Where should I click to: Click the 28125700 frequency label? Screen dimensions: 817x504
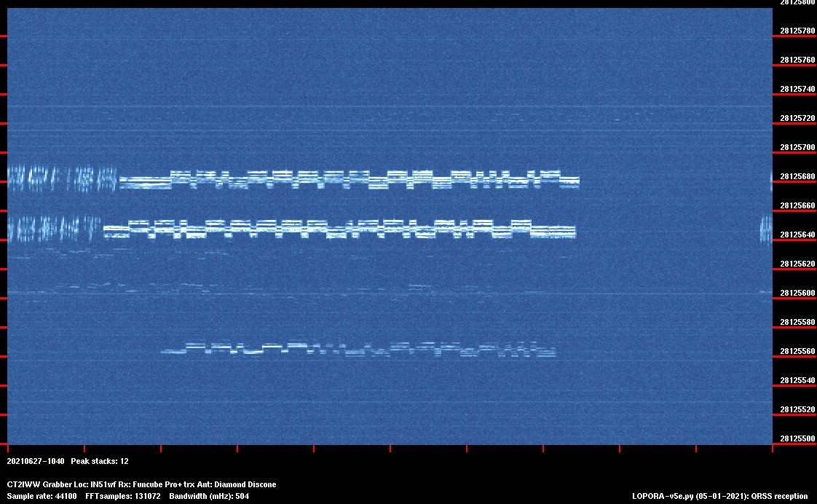coord(797,148)
